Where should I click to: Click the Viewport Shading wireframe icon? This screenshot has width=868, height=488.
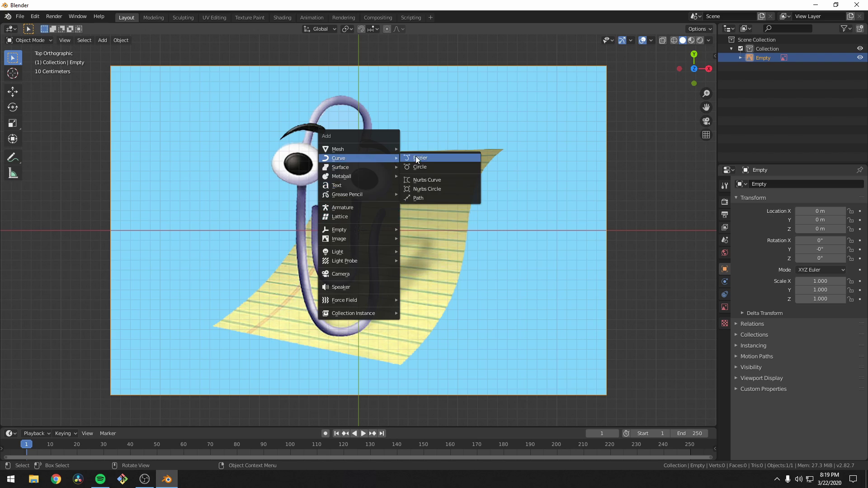click(x=673, y=40)
